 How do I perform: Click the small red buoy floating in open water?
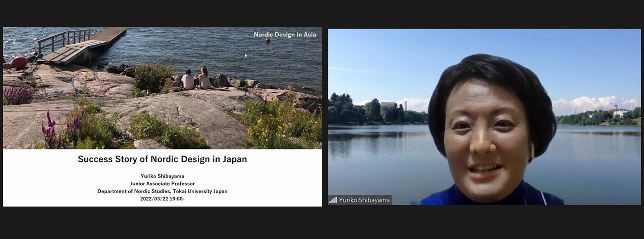pos(267,40)
